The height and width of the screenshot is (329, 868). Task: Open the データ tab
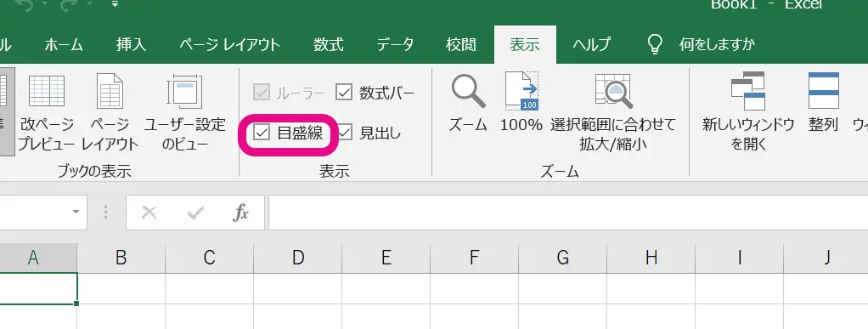click(x=395, y=44)
